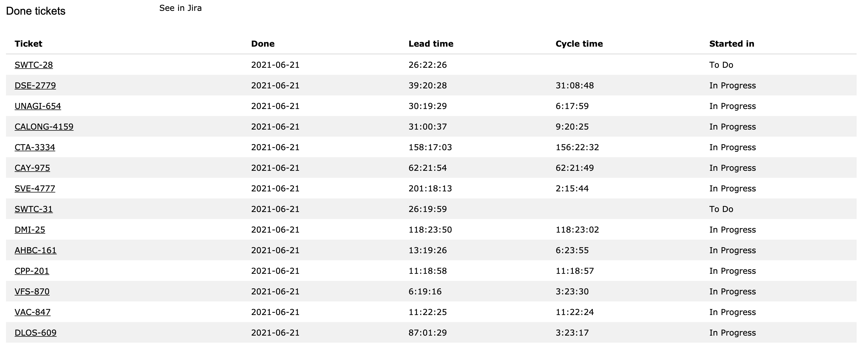Click the Done column header
The height and width of the screenshot is (347, 868).
point(263,44)
